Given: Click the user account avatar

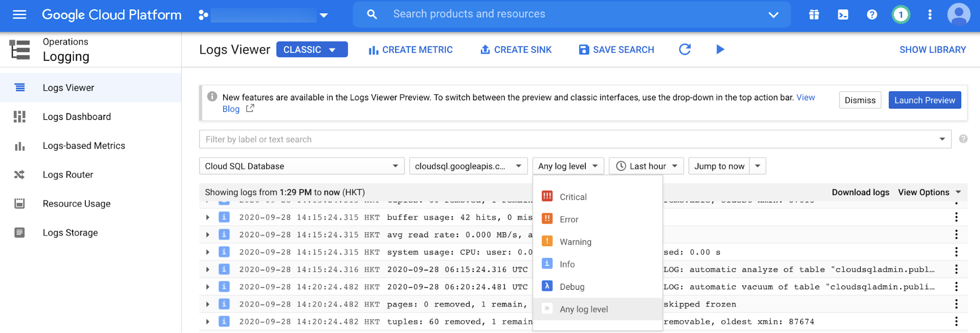Looking at the screenshot, I should tap(958, 15).
